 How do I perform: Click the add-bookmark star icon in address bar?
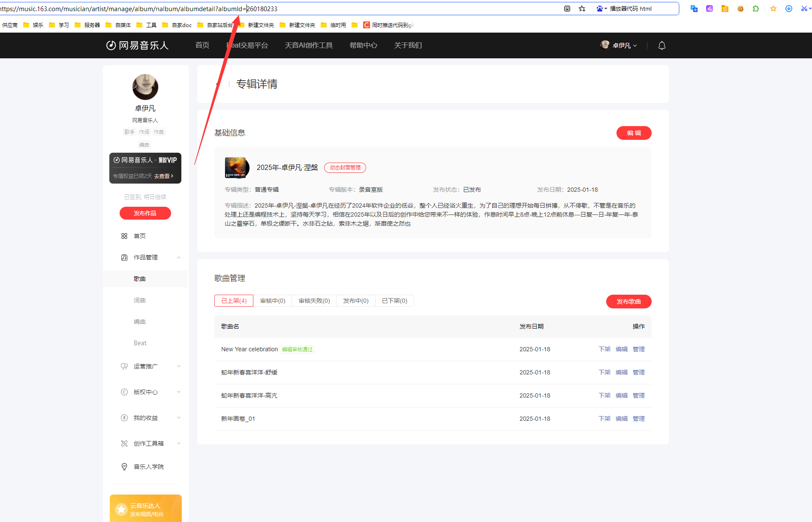tap(582, 9)
